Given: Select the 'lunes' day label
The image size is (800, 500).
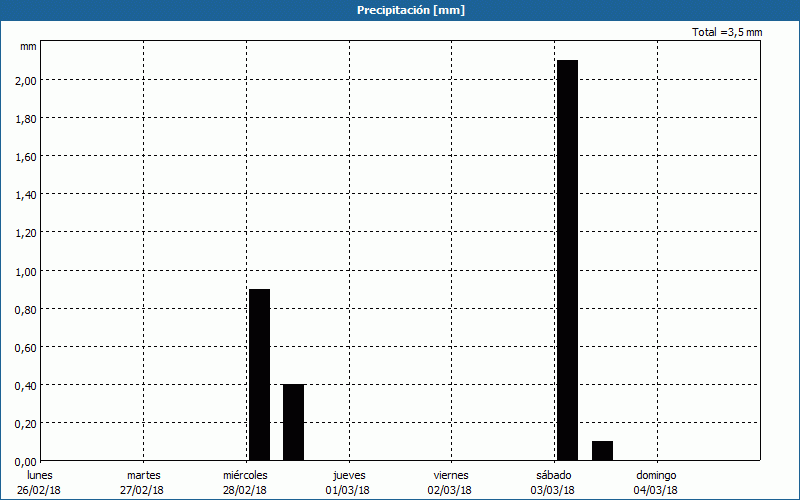Looking at the screenshot, I should pos(41,475).
